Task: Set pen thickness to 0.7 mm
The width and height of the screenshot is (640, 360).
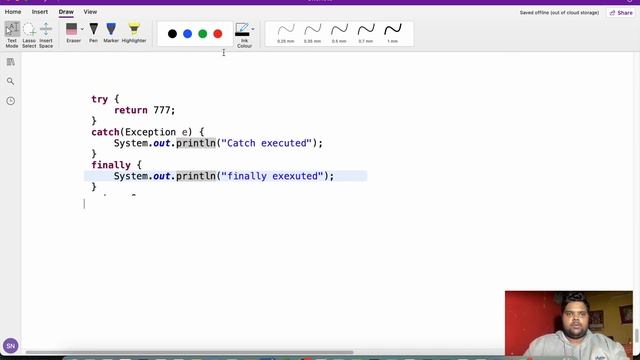Action: [x=366, y=33]
